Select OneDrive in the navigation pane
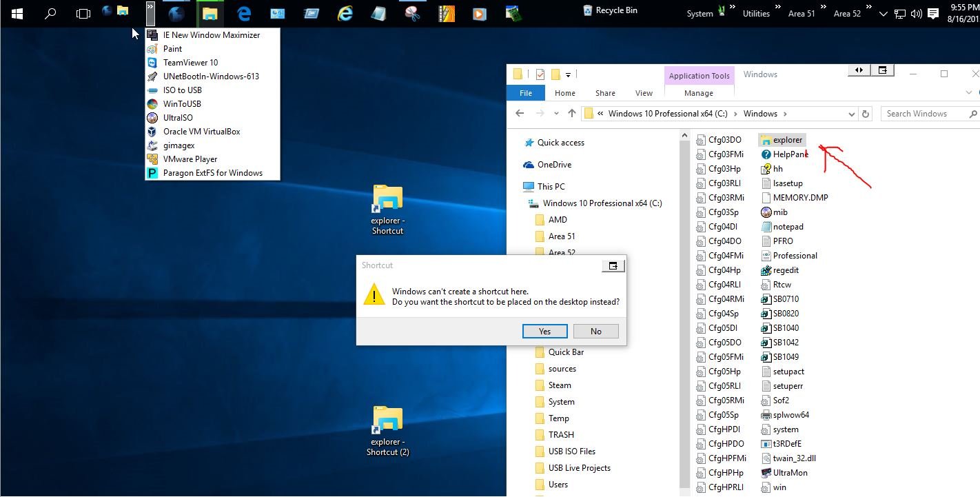This screenshot has width=980, height=497. click(554, 165)
